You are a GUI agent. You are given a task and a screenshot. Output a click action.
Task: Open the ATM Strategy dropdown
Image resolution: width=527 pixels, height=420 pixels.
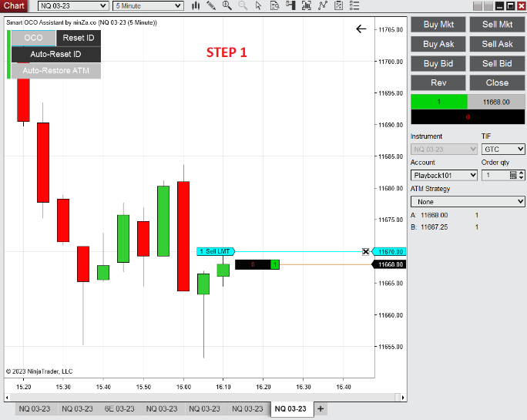point(468,201)
